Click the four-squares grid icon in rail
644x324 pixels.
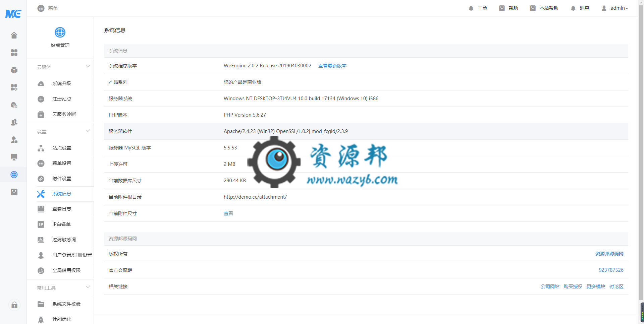point(14,53)
